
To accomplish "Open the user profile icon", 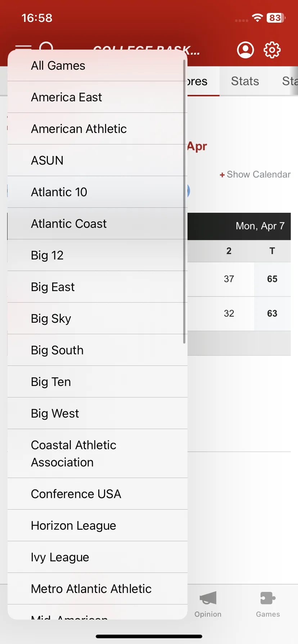I will (245, 50).
